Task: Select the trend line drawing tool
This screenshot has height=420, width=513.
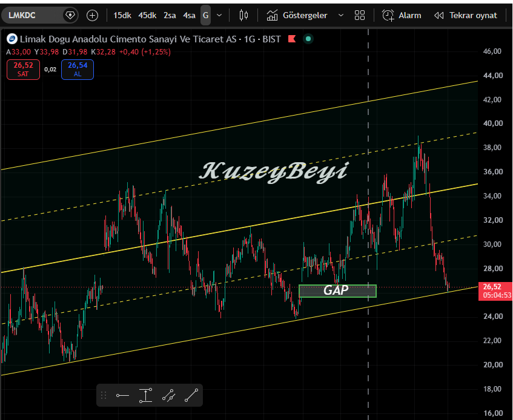Action: click(191, 395)
